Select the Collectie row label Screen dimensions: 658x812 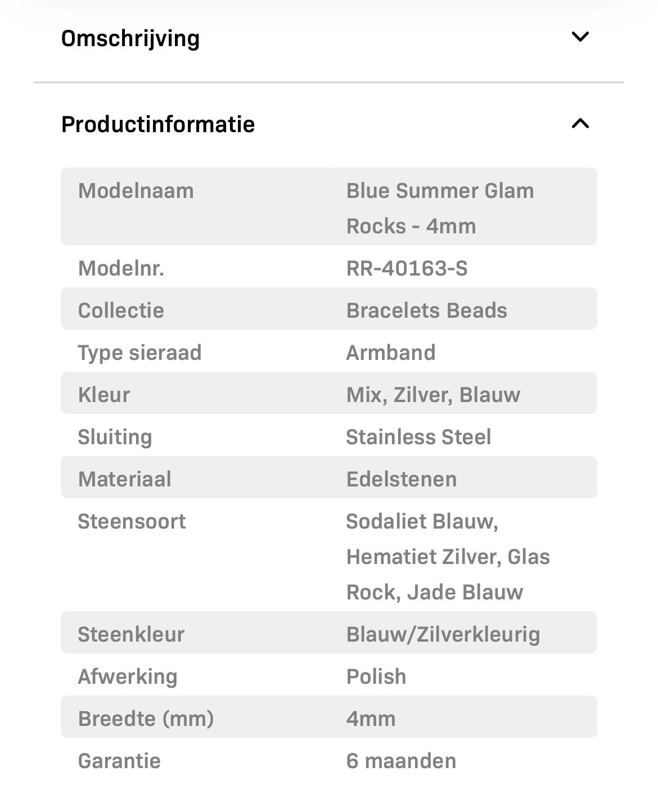(121, 310)
